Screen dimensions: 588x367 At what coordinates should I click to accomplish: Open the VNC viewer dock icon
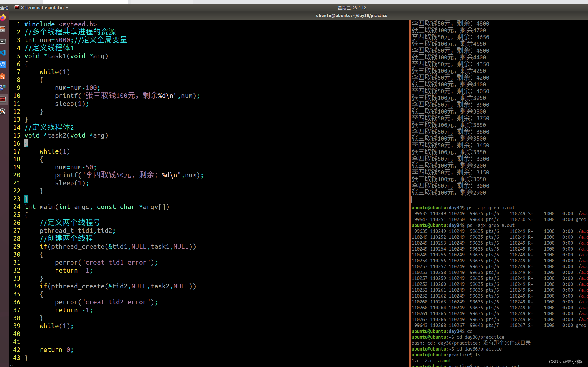click(3, 64)
